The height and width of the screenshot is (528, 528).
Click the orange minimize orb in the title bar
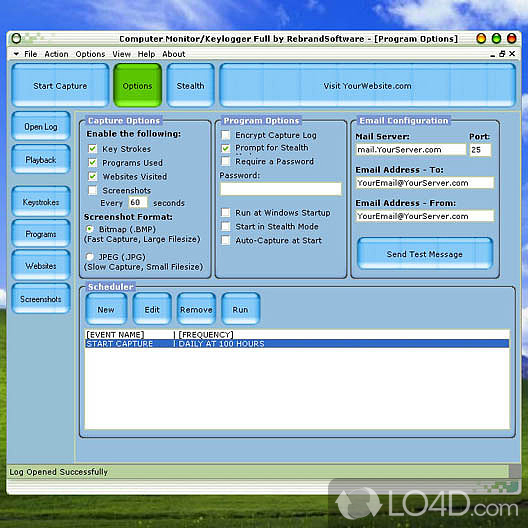481,38
